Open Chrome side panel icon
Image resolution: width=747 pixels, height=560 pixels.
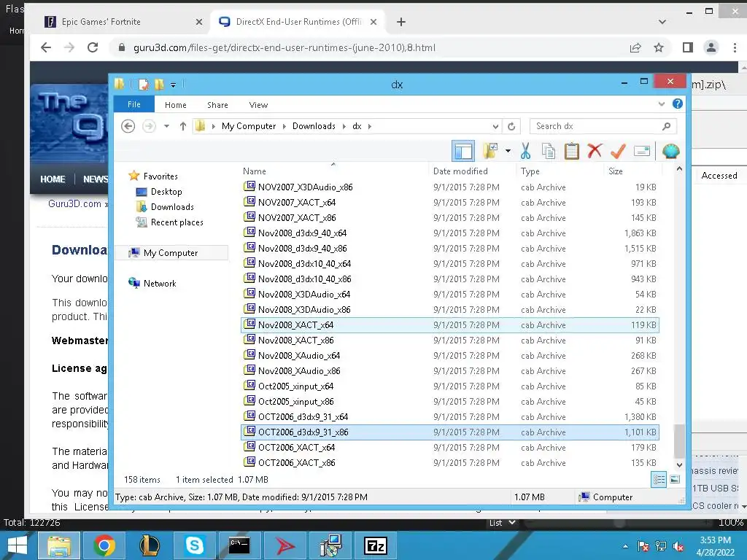coord(687,47)
